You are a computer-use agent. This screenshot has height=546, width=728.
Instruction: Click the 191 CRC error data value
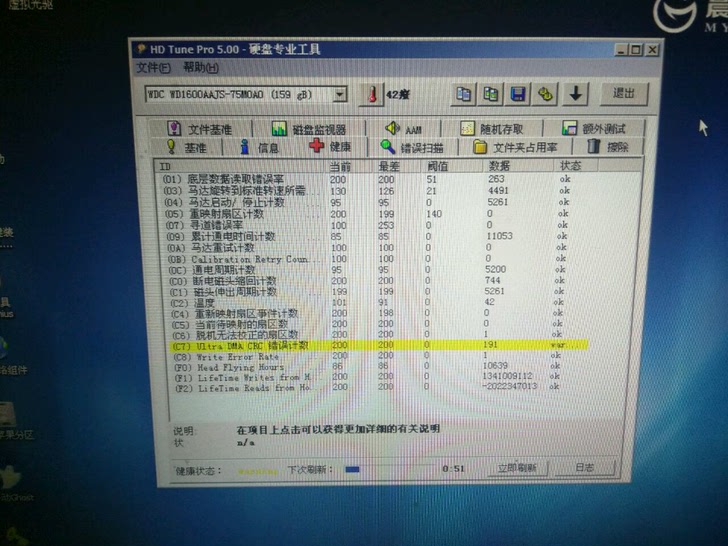(490, 345)
